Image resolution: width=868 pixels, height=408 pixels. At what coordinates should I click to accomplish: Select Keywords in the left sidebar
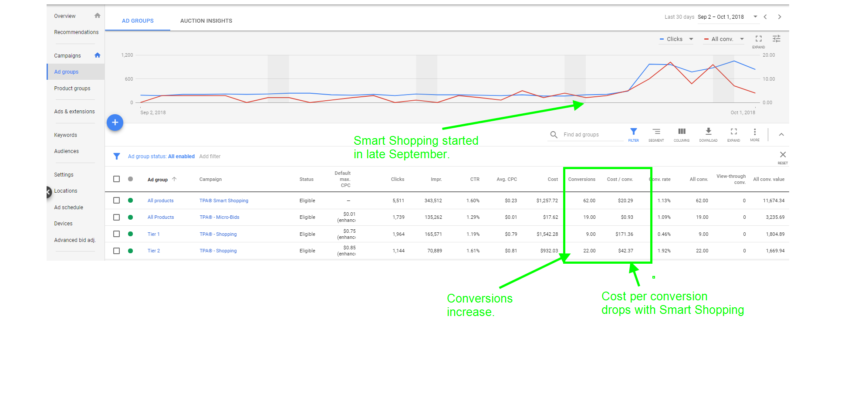[65, 135]
